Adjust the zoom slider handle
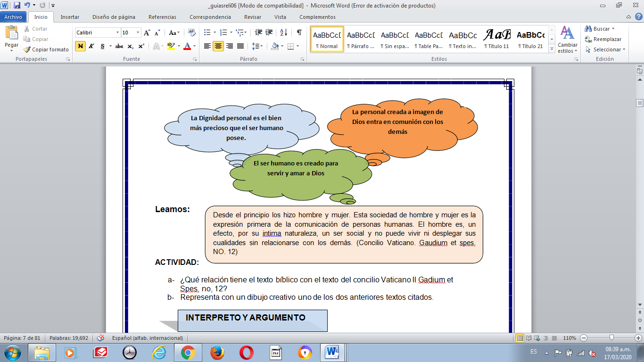Image resolution: width=644 pixels, height=362 pixels. point(611,338)
